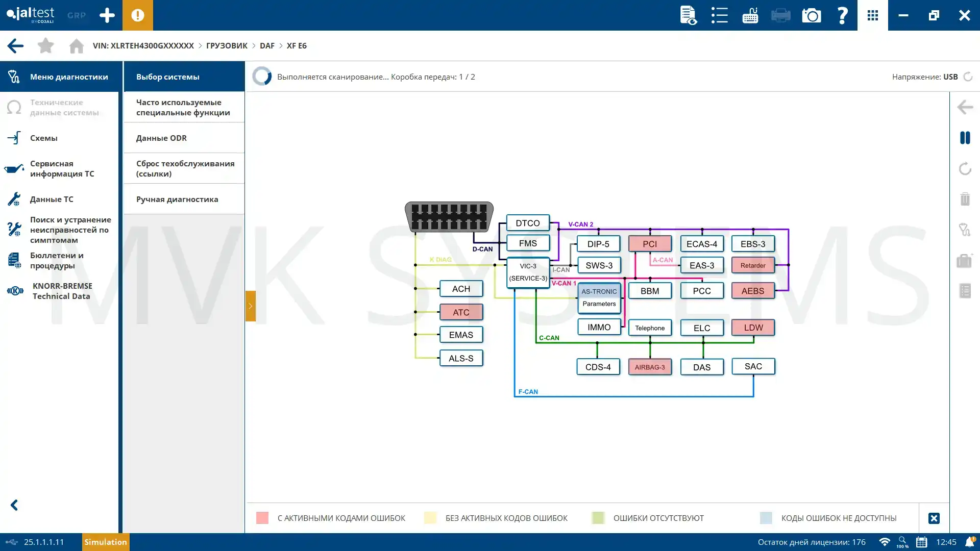Go back using the top-left arrow

click(x=15, y=46)
